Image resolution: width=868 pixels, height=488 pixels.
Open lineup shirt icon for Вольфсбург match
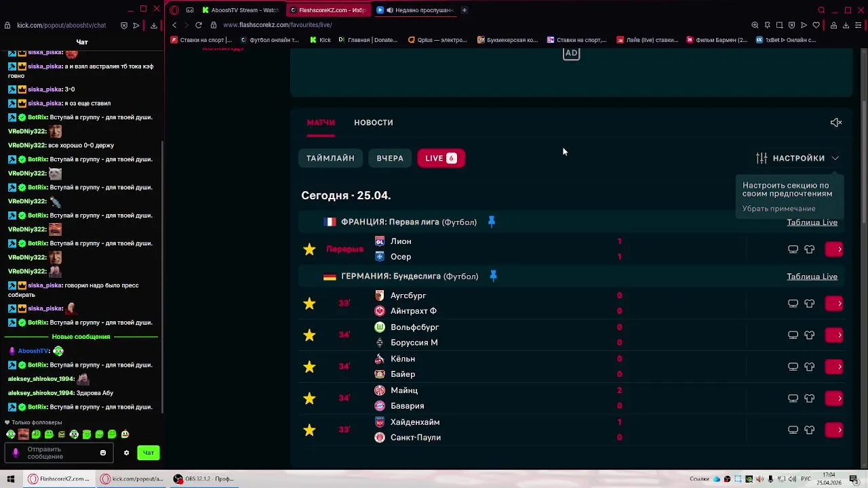click(x=810, y=335)
